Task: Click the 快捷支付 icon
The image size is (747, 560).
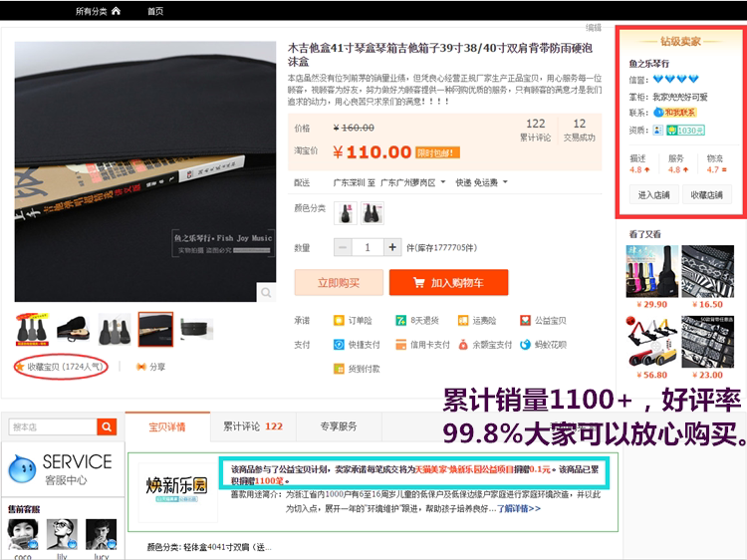Action: point(339,345)
